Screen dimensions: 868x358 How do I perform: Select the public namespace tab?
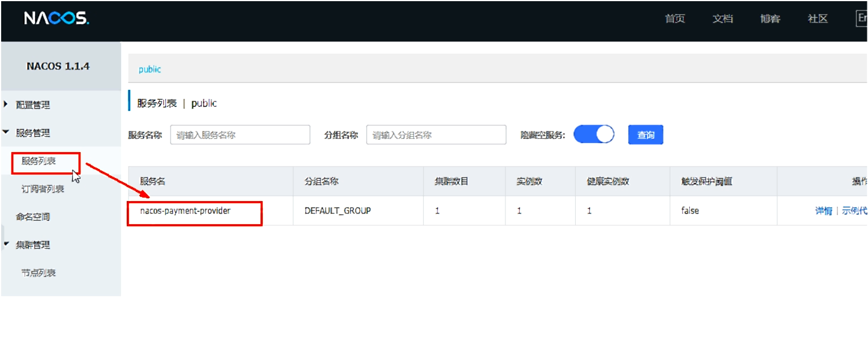[149, 69]
